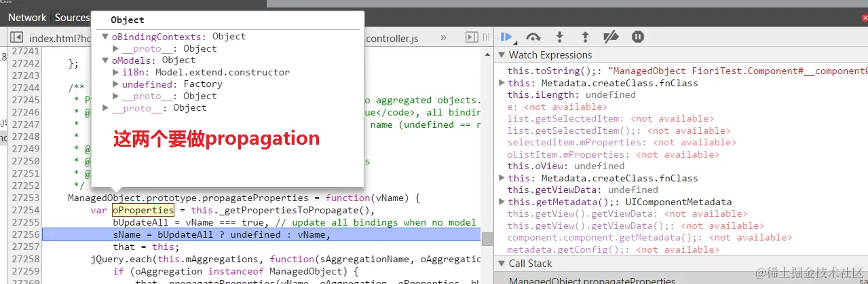
Task: Resume script execution in debugger
Action: point(507,37)
